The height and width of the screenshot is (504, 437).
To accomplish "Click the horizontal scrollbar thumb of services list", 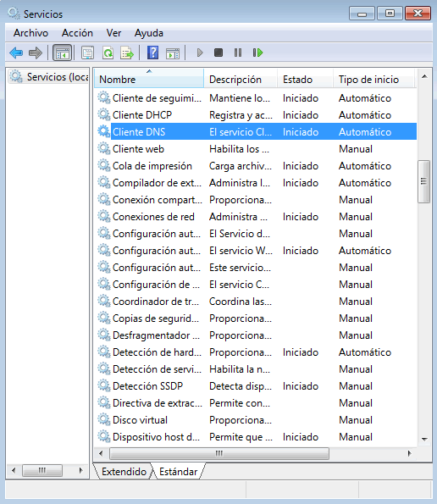I will tap(219, 453).
